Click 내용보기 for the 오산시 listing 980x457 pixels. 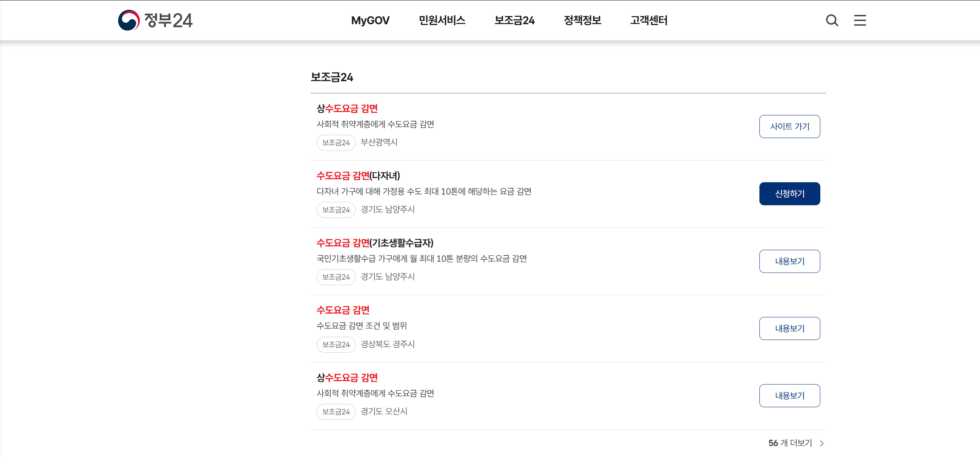coord(789,395)
